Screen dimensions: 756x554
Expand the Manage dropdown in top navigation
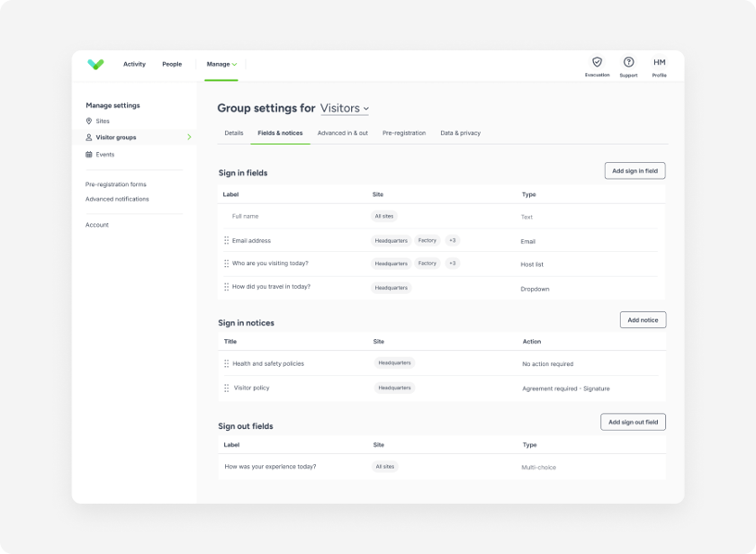[x=221, y=64]
